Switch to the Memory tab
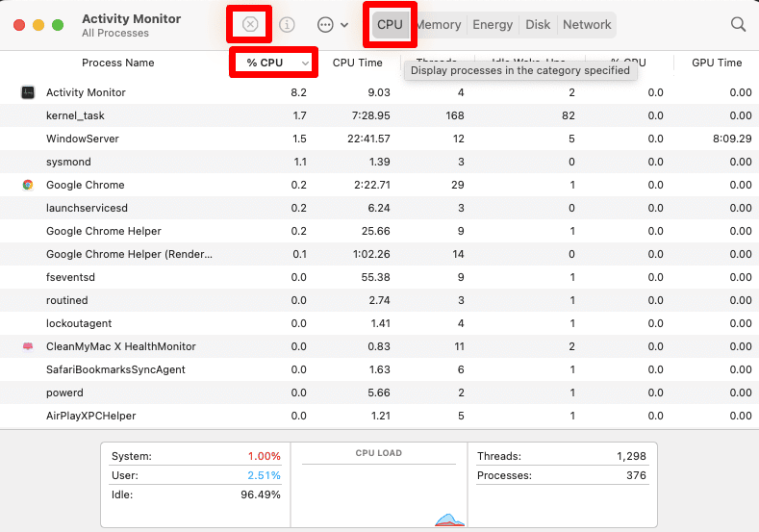The height and width of the screenshot is (532, 759). pos(438,25)
